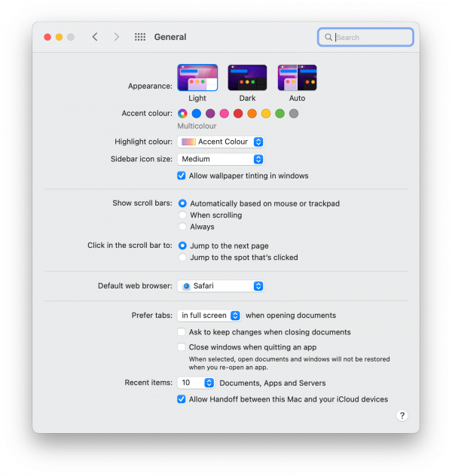Select Jump to the spot that's clicked
This screenshot has width=452, height=476.
tap(182, 257)
